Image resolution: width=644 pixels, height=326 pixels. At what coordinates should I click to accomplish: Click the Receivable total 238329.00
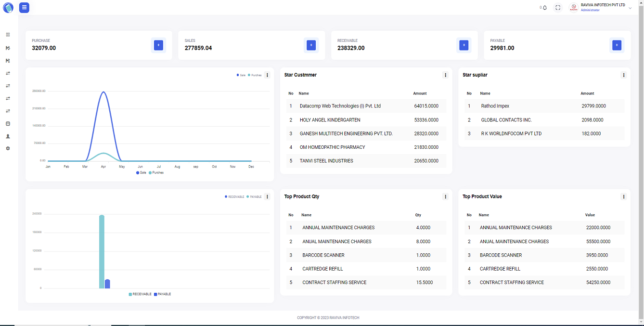pos(351,48)
